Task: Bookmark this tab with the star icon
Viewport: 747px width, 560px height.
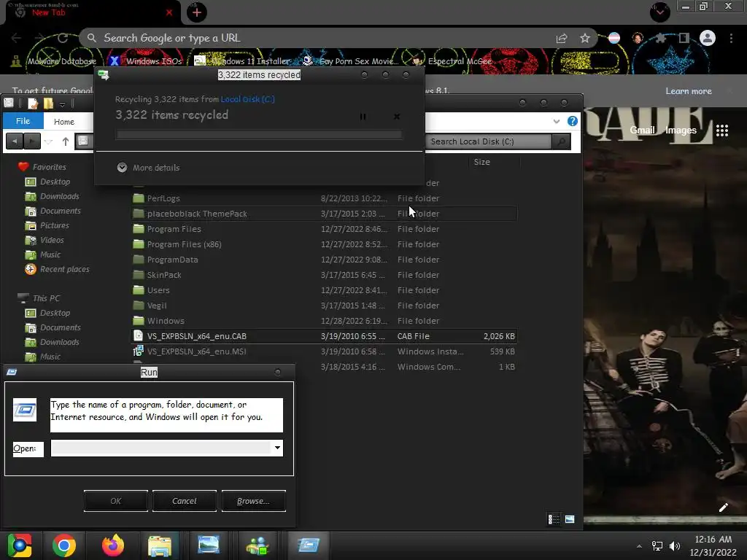Action: pyautogui.click(x=585, y=39)
